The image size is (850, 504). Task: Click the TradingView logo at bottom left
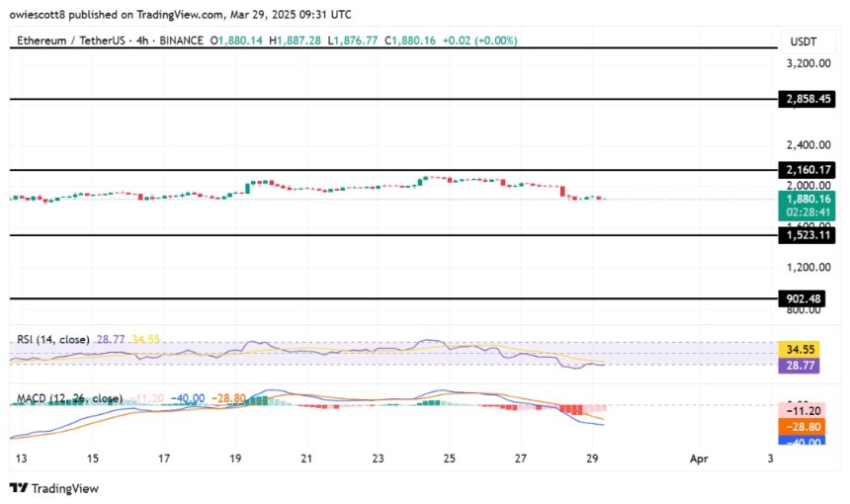[53, 487]
